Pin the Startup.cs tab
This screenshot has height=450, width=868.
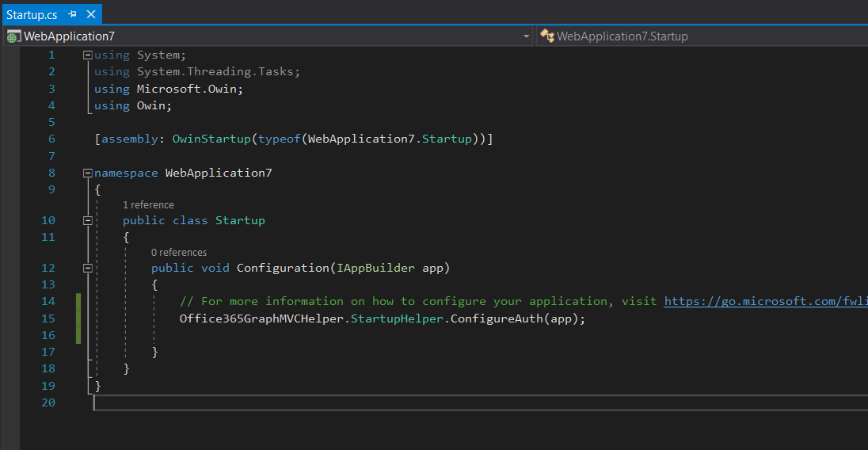[x=72, y=14]
